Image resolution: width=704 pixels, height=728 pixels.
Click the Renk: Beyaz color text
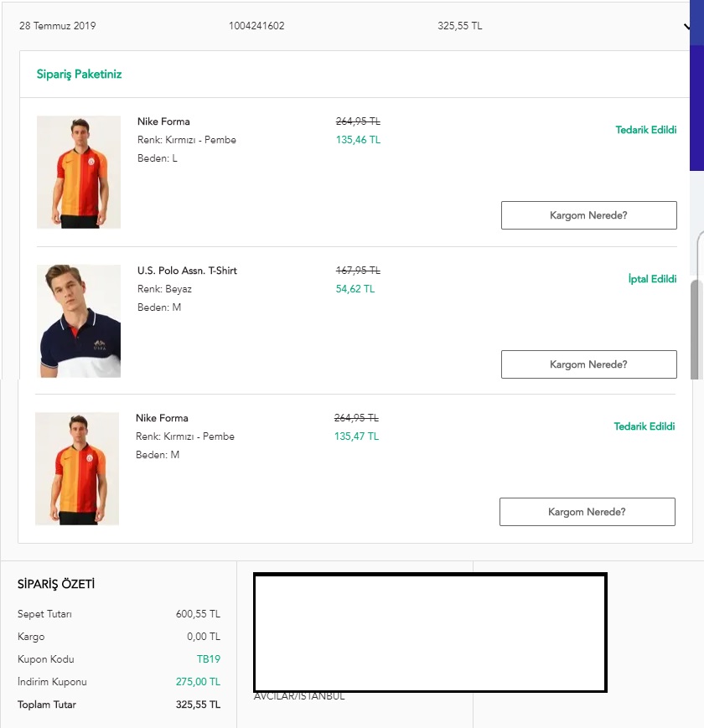[x=164, y=289]
